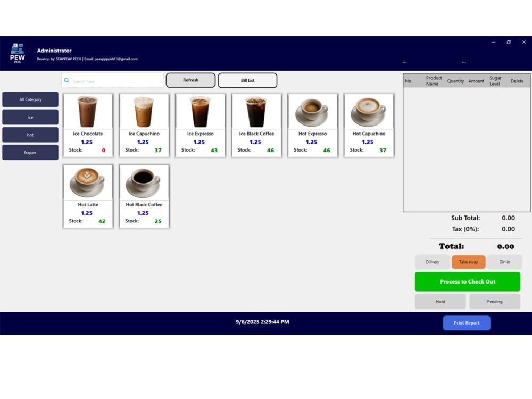Click the Total amount 0.00
The image size is (532, 399).
pos(505,246)
